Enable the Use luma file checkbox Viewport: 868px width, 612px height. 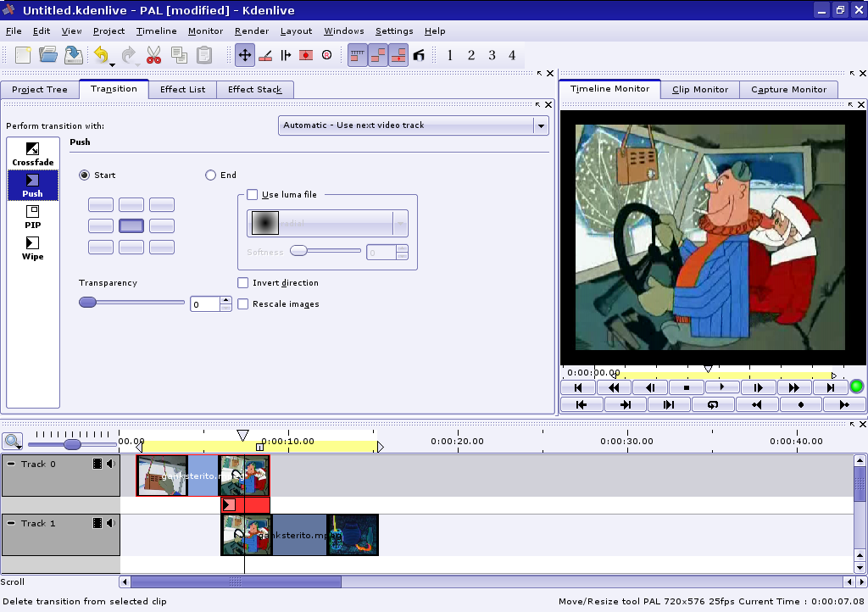[x=252, y=194]
